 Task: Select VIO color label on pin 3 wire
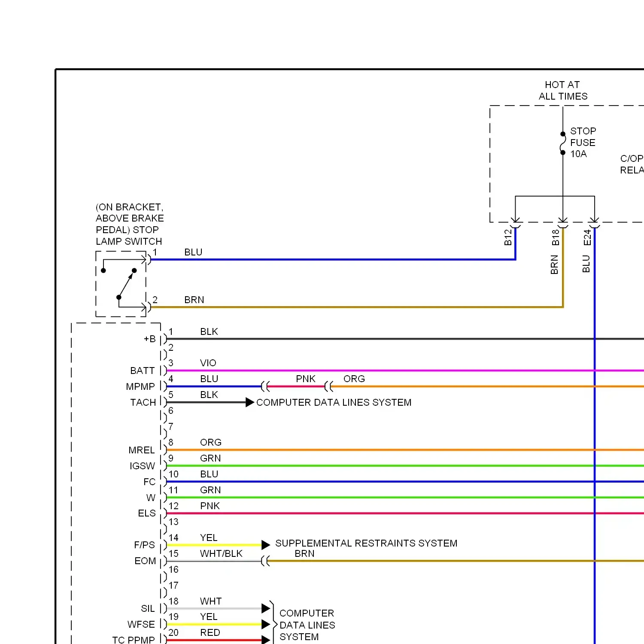coord(208,363)
